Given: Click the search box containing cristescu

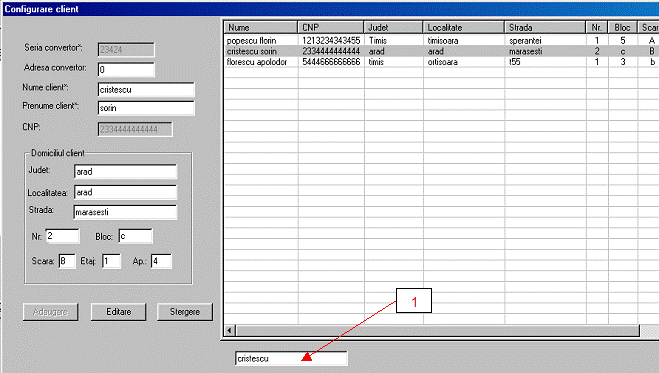Looking at the screenshot, I should [x=291, y=358].
